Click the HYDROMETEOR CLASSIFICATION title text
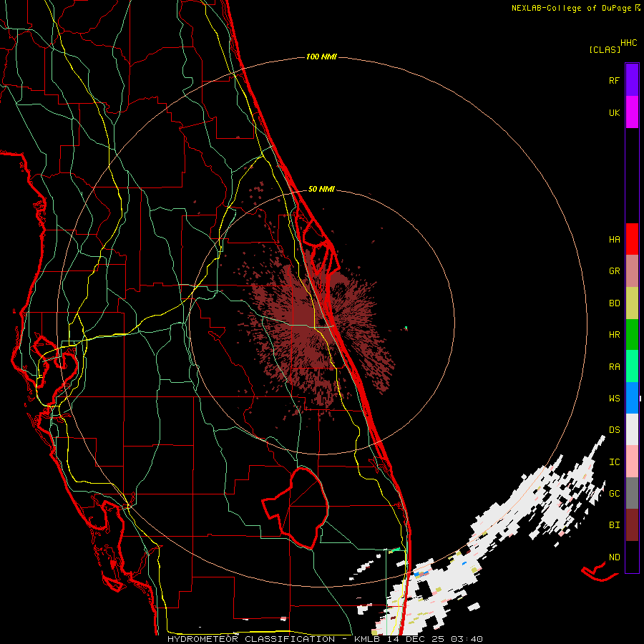Image resolution: width=644 pixels, height=644 pixels. click(251, 639)
